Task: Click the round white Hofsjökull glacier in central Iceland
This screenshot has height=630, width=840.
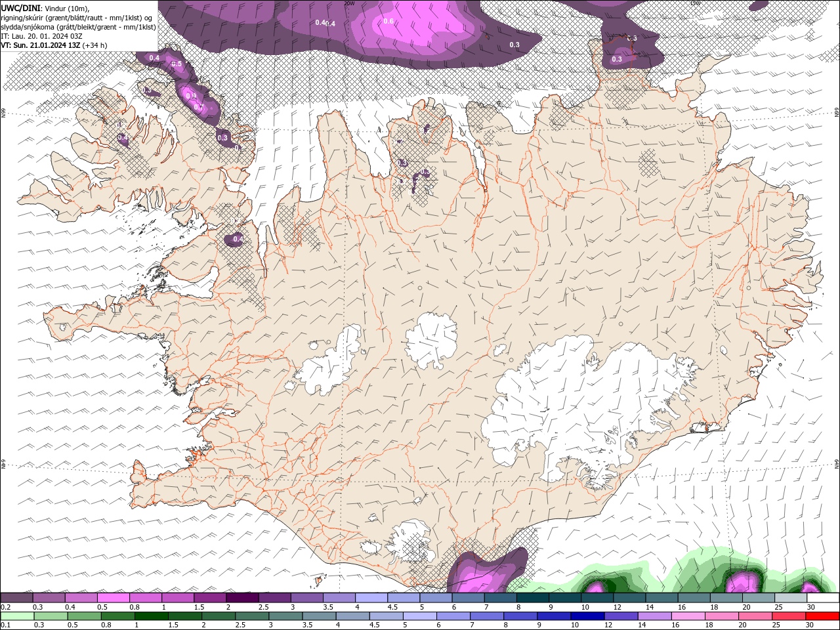Action: click(431, 340)
